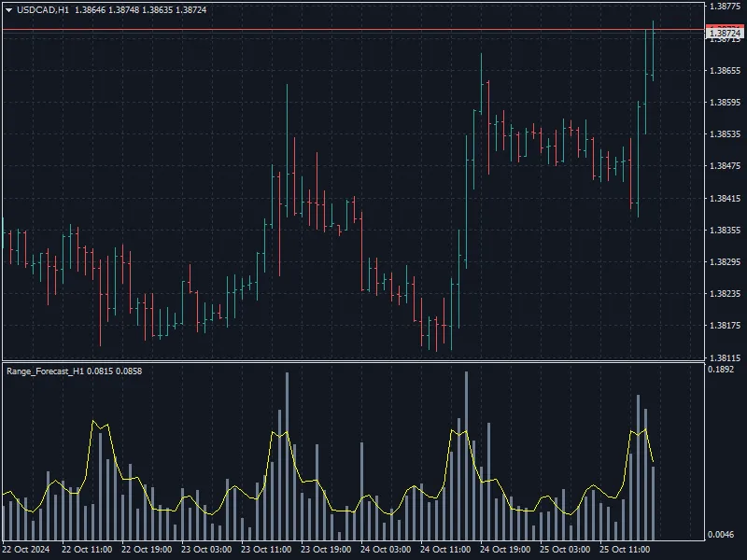Image resolution: width=747 pixels, height=560 pixels.
Task: Click the 0.1892 indicator scale value
Action: 719,370
